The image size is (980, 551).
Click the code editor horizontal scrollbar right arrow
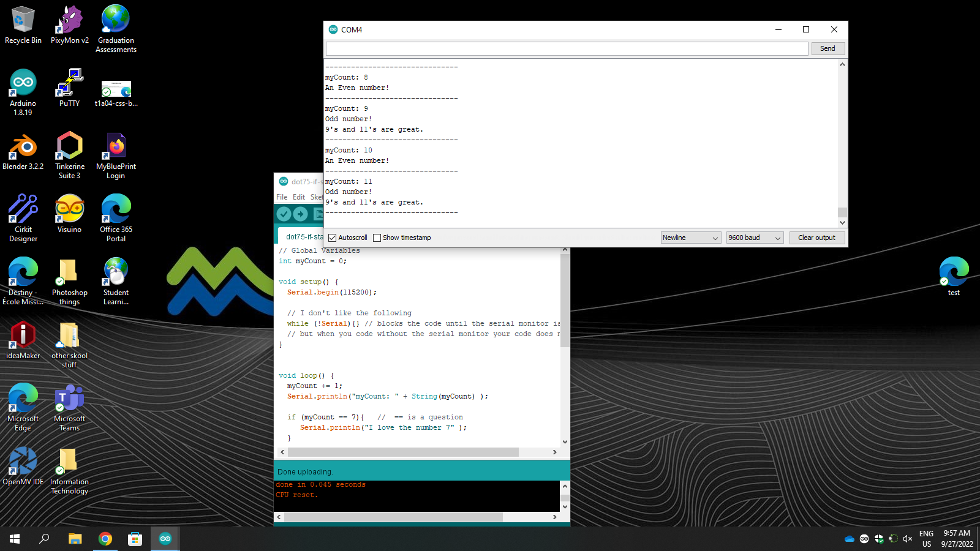pyautogui.click(x=555, y=452)
